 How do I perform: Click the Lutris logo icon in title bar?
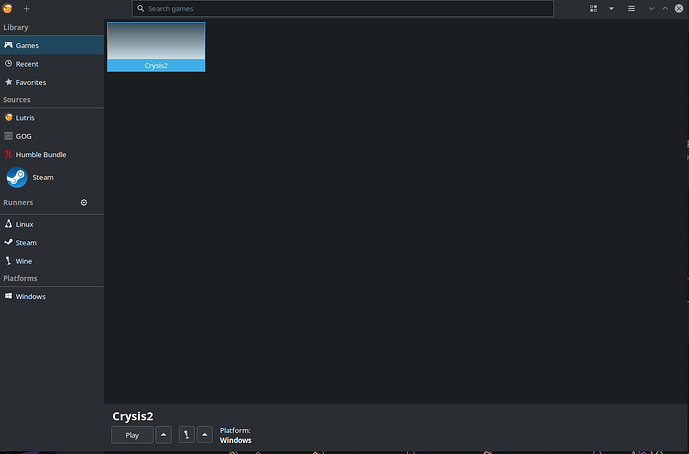7,8
